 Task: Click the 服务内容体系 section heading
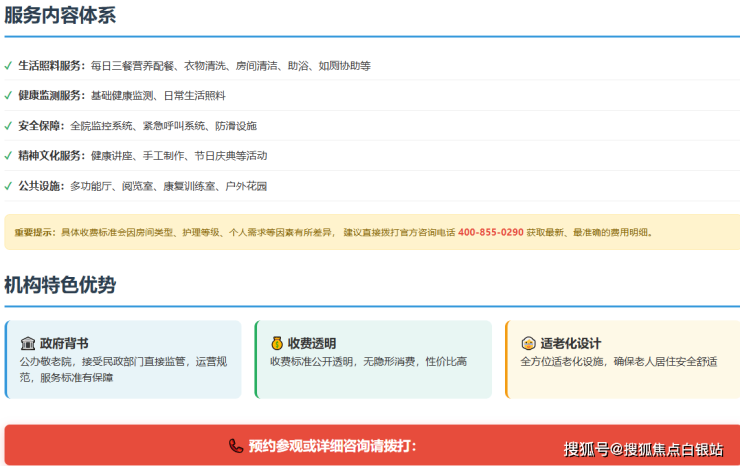pyautogui.click(x=58, y=14)
